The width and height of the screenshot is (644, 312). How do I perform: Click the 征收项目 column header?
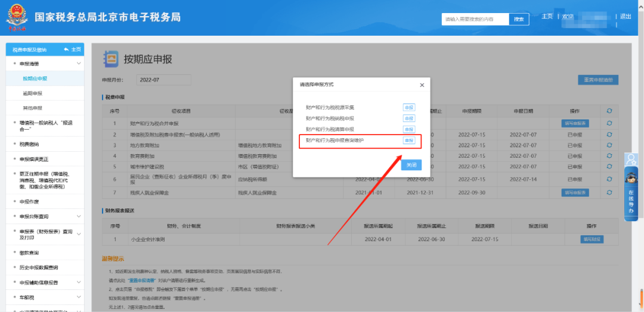coord(181,111)
